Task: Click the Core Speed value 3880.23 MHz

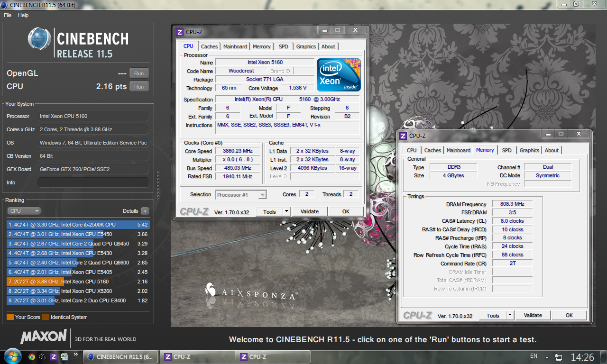Action: pyautogui.click(x=238, y=151)
